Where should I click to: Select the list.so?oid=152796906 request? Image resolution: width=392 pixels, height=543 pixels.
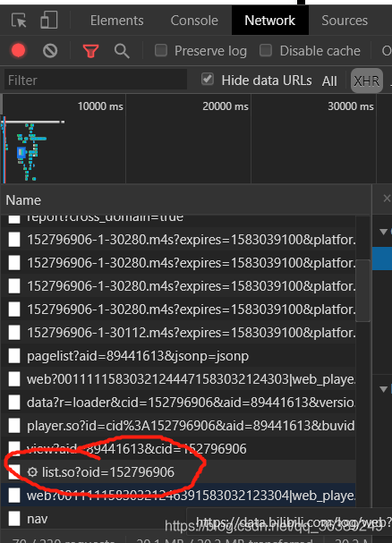point(178,472)
